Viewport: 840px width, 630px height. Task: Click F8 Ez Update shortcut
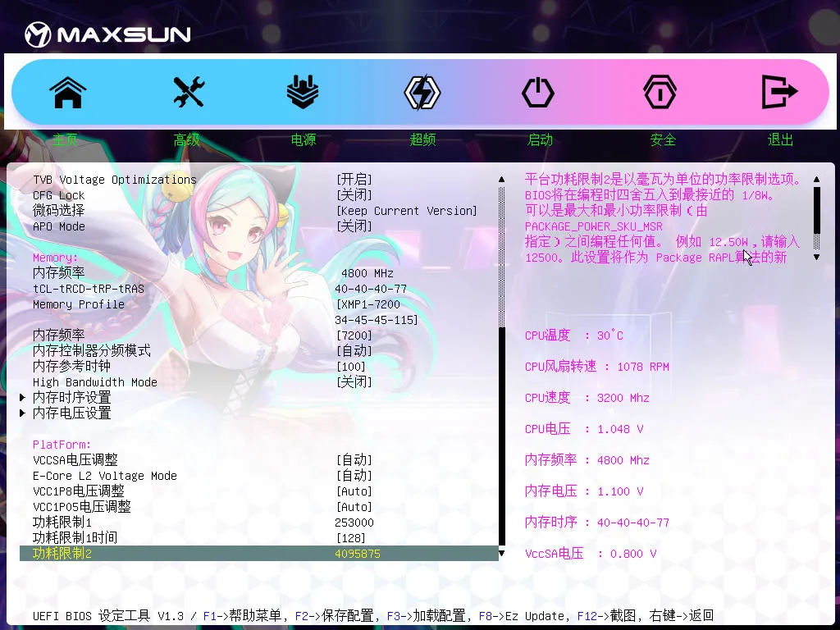[521, 616]
